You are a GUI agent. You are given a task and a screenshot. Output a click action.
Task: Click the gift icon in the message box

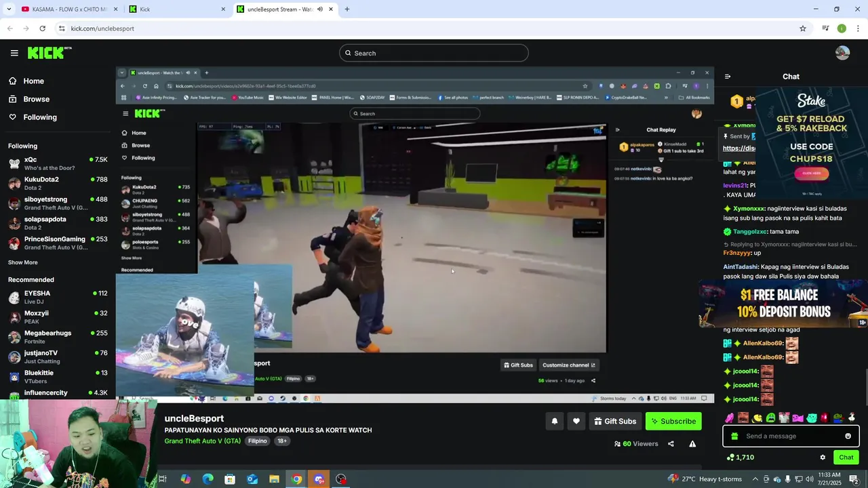[734, 436]
